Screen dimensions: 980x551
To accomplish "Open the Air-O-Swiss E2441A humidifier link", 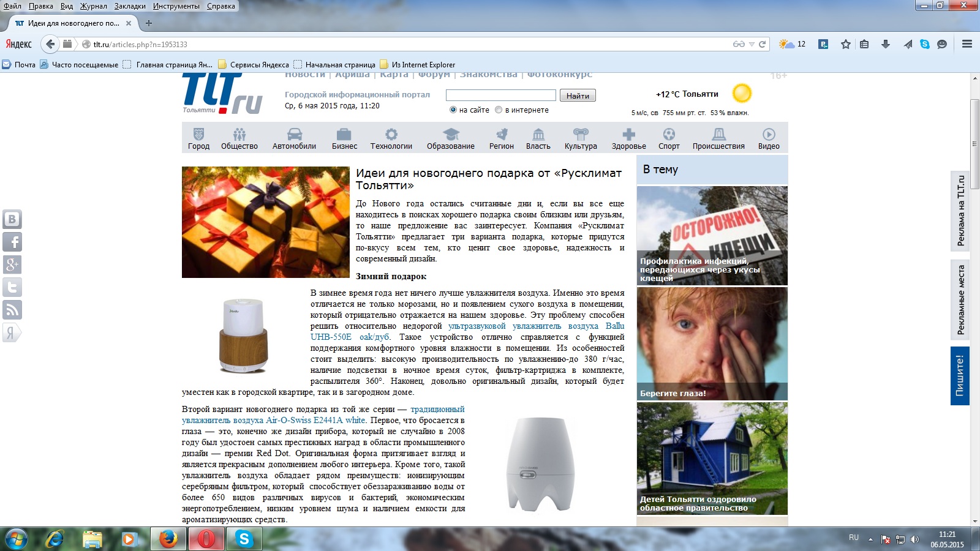I will click(323, 414).
